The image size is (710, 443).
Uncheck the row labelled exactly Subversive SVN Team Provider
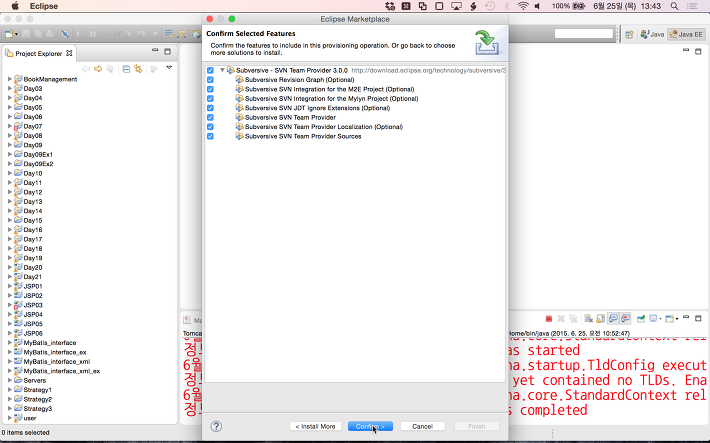click(210, 117)
